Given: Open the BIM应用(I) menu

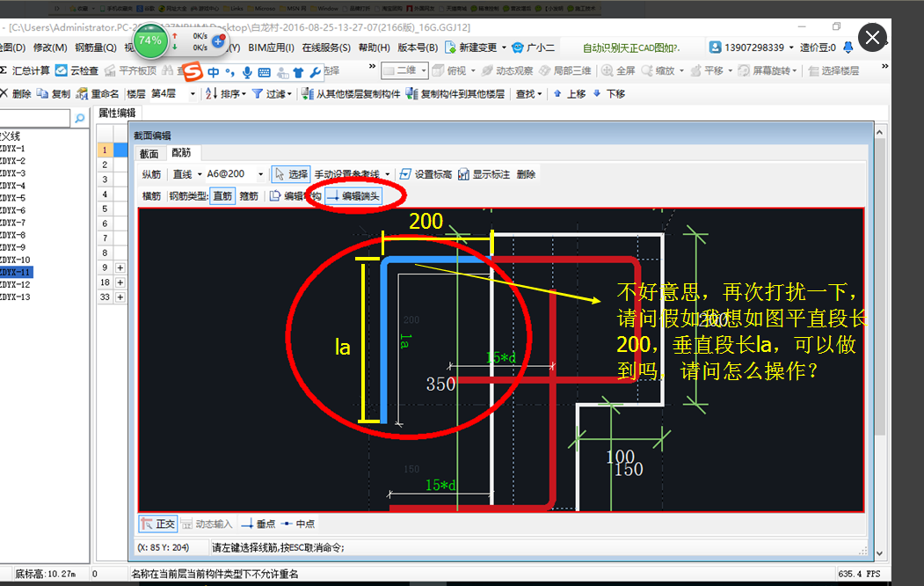Looking at the screenshot, I should pyautogui.click(x=271, y=48).
